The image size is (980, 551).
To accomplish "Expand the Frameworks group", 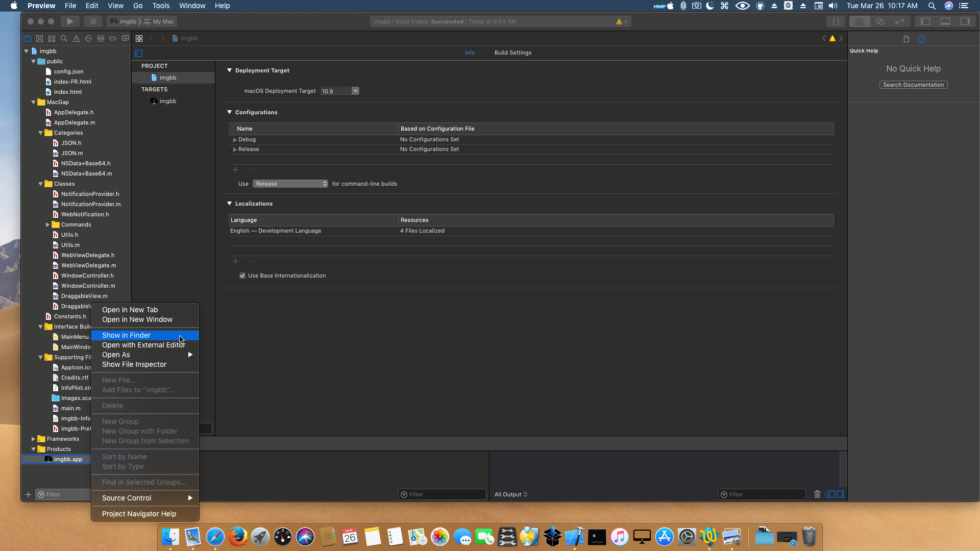I will [34, 439].
